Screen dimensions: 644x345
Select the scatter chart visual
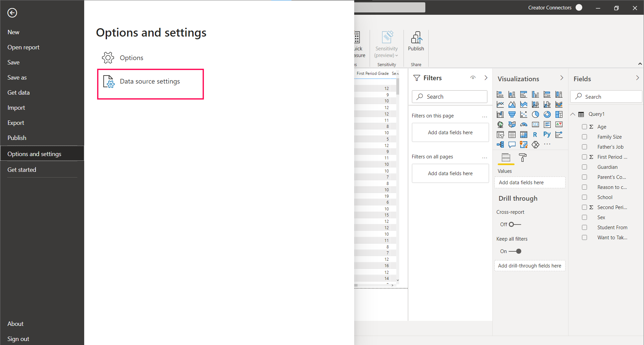524,114
